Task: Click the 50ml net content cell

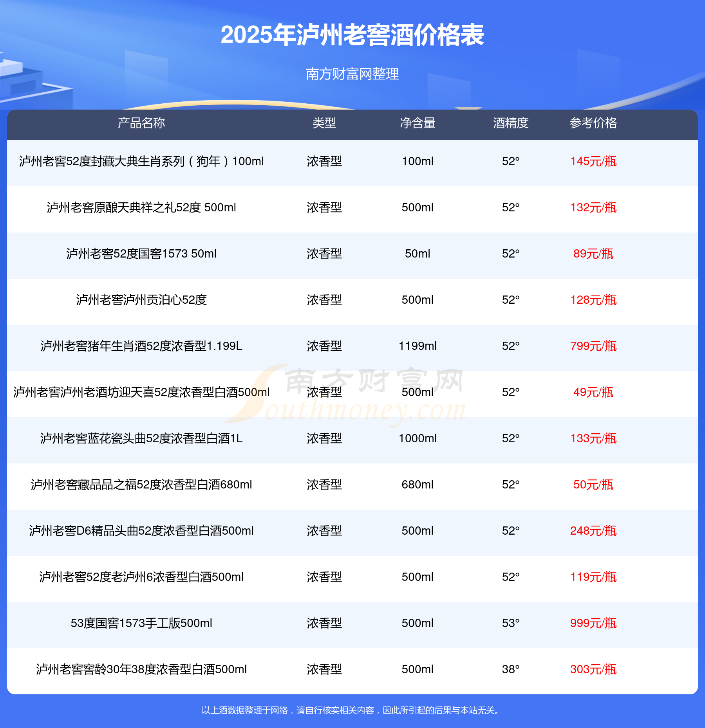Action: tap(418, 254)
